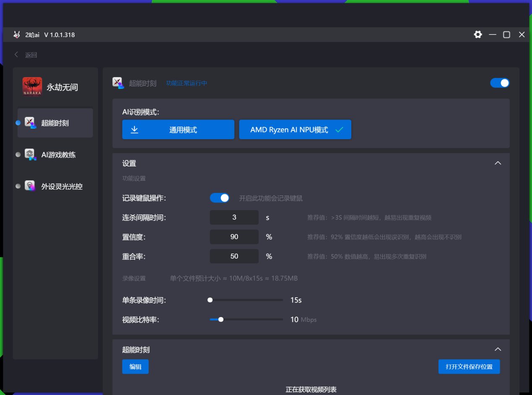Screen dimensions: 532x395
Task: Click the 视频比特率 slider handle
Action: (x=221, y=319)
